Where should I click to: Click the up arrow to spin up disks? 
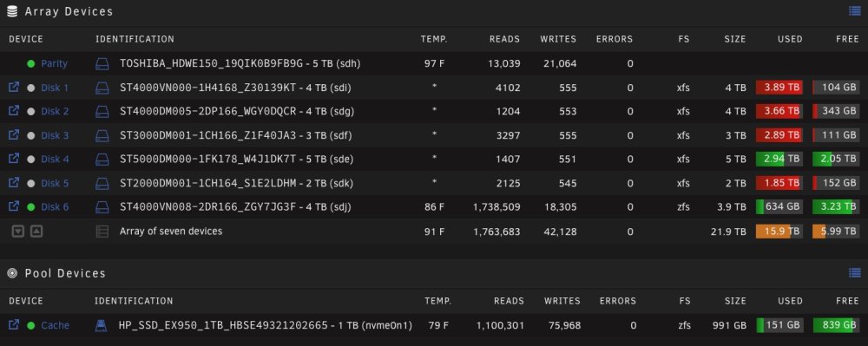point(36,232)
